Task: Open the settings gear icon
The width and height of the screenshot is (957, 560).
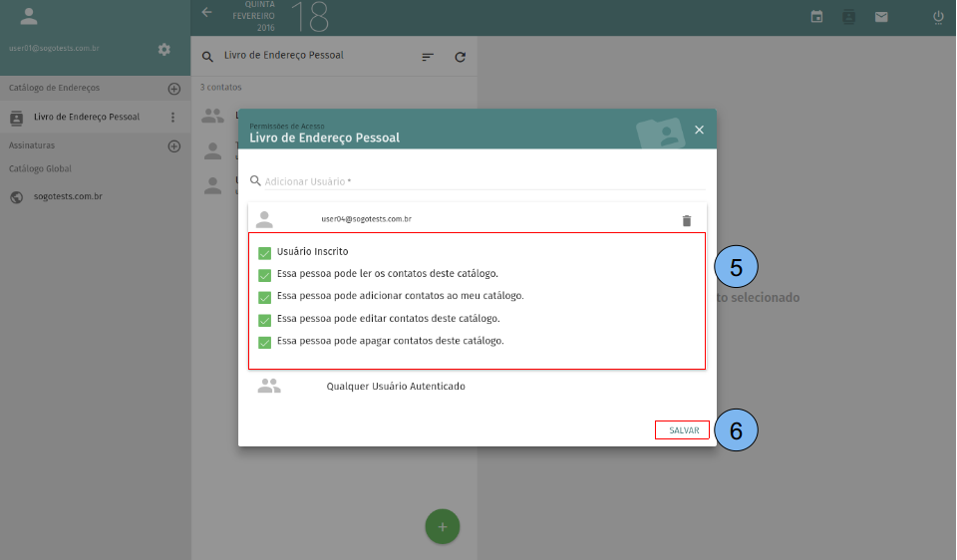Action: 164,49
